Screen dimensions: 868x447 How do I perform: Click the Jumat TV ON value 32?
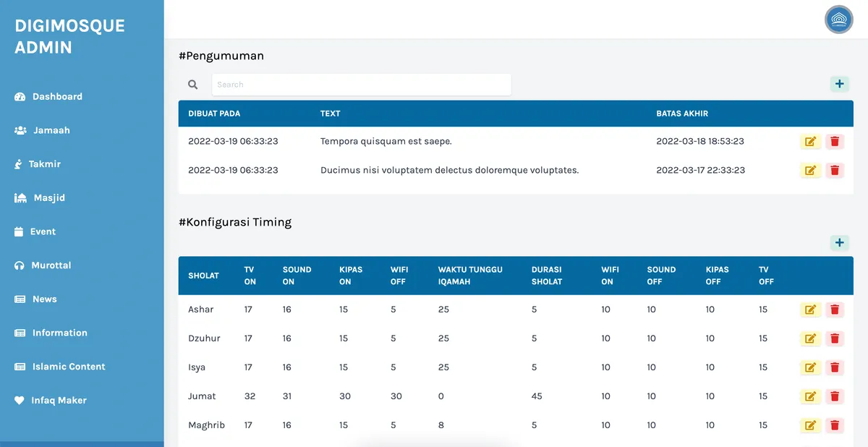point(250,396)
